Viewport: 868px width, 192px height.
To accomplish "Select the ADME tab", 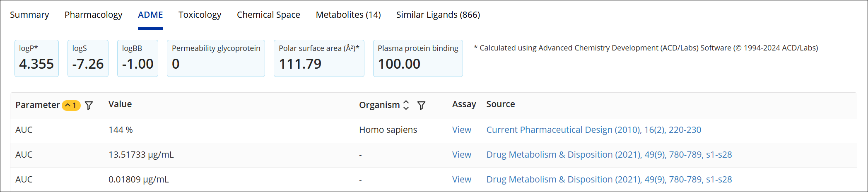I will 150,15.
